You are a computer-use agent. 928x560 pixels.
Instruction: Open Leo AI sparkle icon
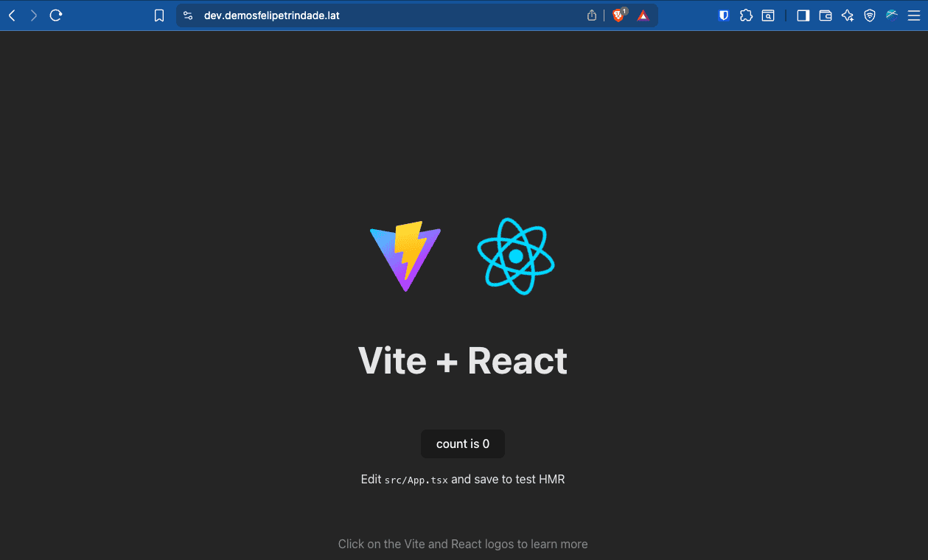[x=848, y=15]
